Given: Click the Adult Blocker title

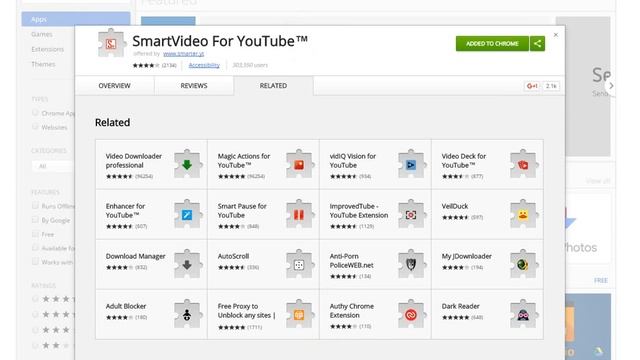Looking at the screenshot, I should click(126, 306).
